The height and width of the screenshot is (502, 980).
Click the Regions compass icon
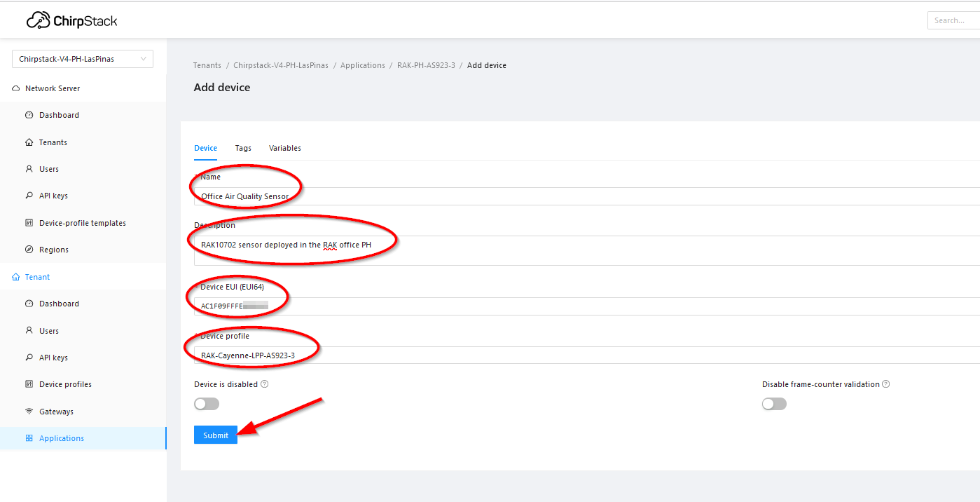[29, 250]
